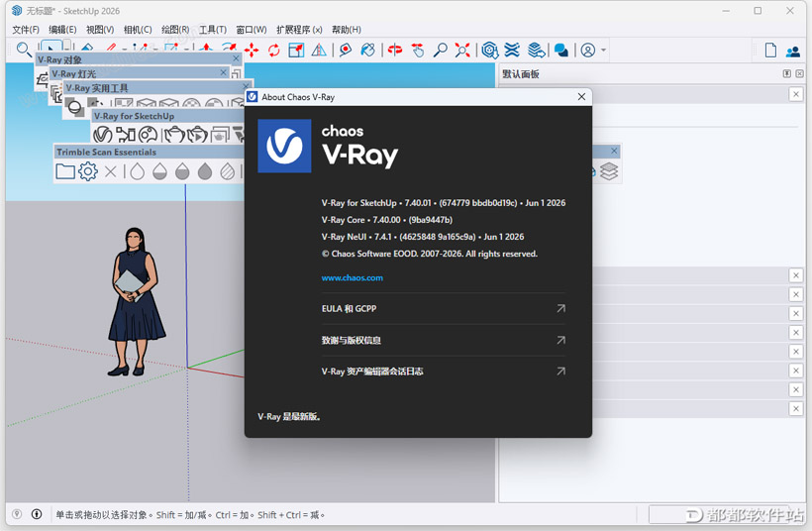Viewport: 812px width, 531px height.
Task: Click the blue people icon at toolbar right
Action: coord(793,52)
